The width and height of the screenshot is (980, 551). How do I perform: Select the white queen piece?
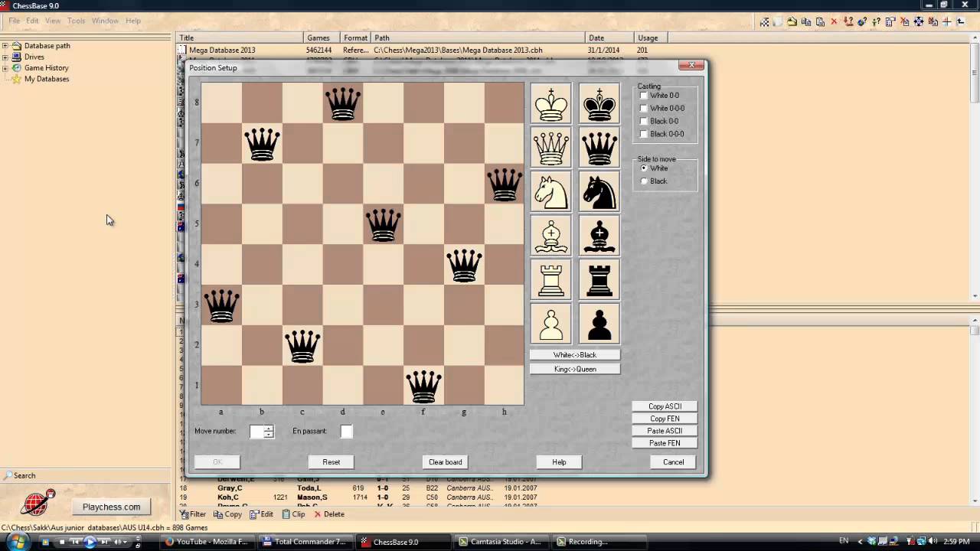551,147
